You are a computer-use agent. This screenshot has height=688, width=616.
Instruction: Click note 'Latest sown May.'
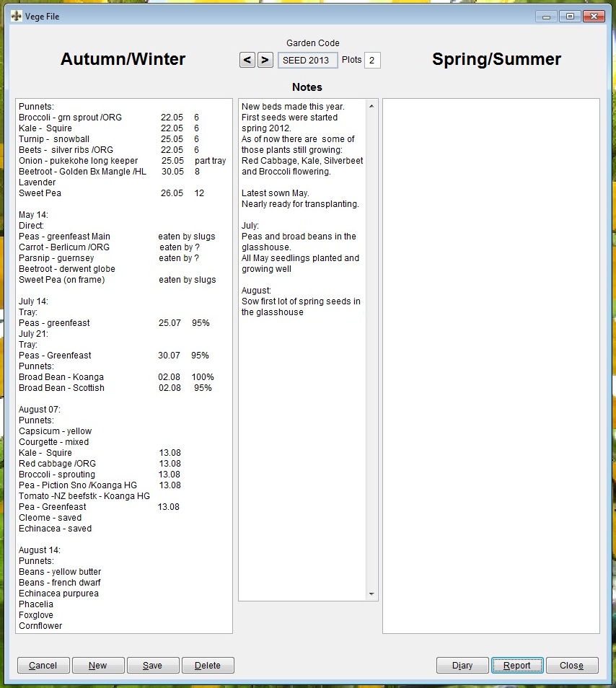[x=276, y=193]
